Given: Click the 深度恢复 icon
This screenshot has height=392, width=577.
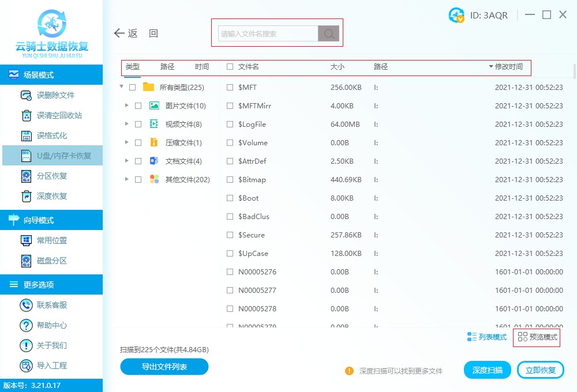Looking at the screenshot, I should tap(26, 197).
